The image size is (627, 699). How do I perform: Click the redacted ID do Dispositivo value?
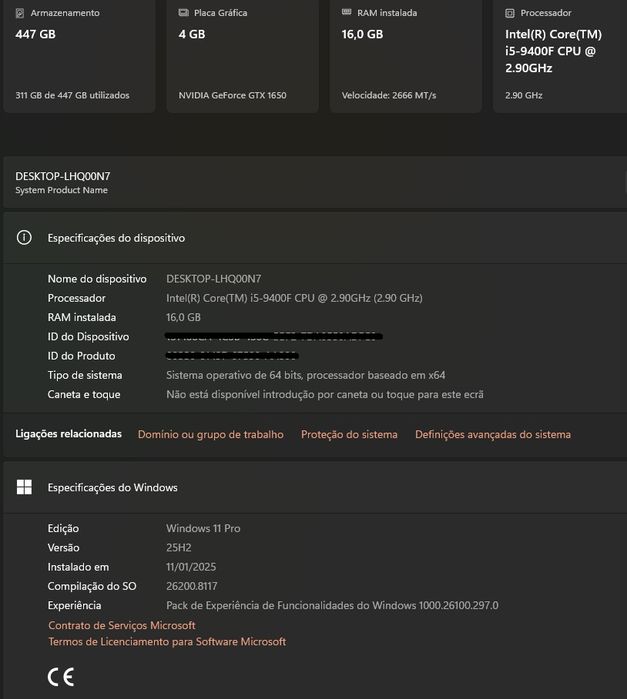point(274,337)
